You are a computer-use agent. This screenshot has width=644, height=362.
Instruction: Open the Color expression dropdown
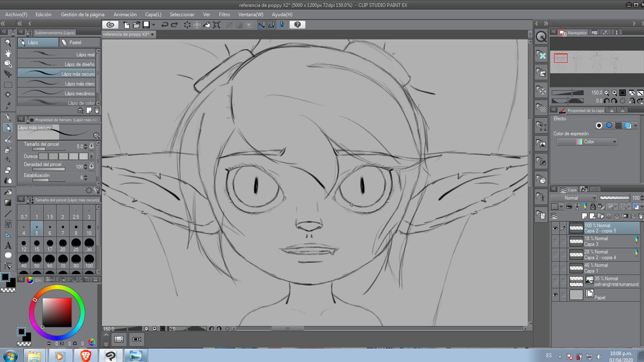coord(587,142)
